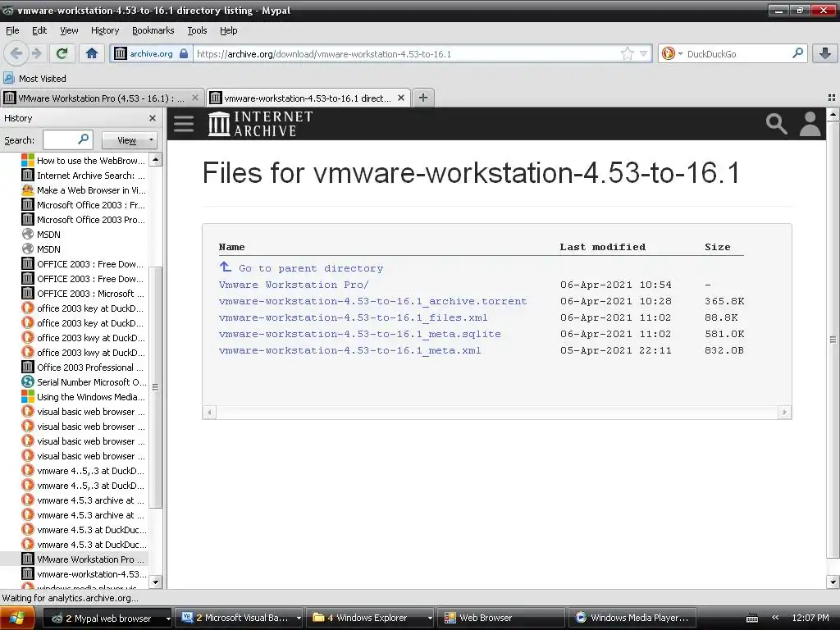Select 'Internet Archive Search:' history entry

[x=84, y=176]
